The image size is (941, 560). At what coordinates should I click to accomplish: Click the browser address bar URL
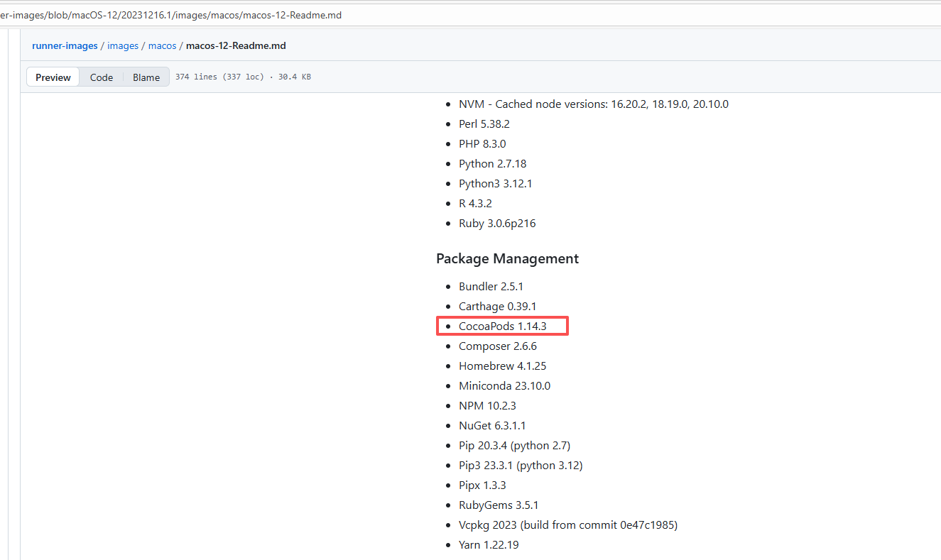[170, 15]
